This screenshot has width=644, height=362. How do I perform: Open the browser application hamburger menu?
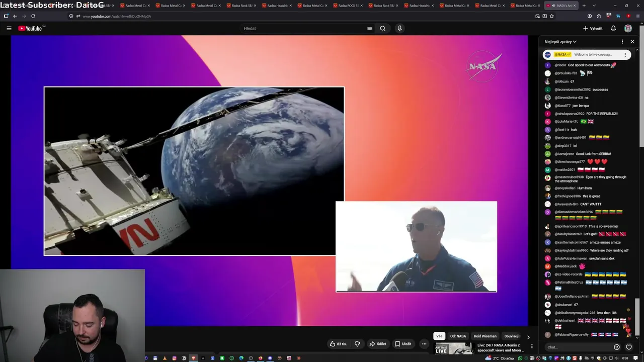coord(638,16)
